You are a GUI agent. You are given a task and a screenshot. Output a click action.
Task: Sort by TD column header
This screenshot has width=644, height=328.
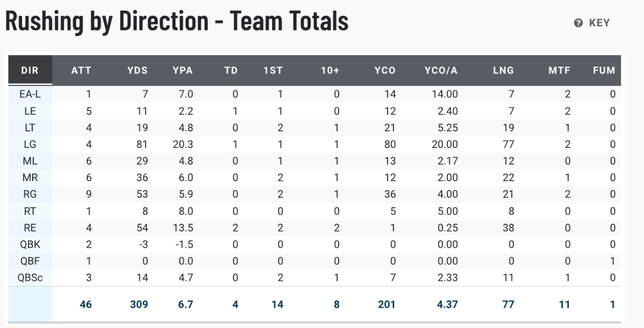231,70
